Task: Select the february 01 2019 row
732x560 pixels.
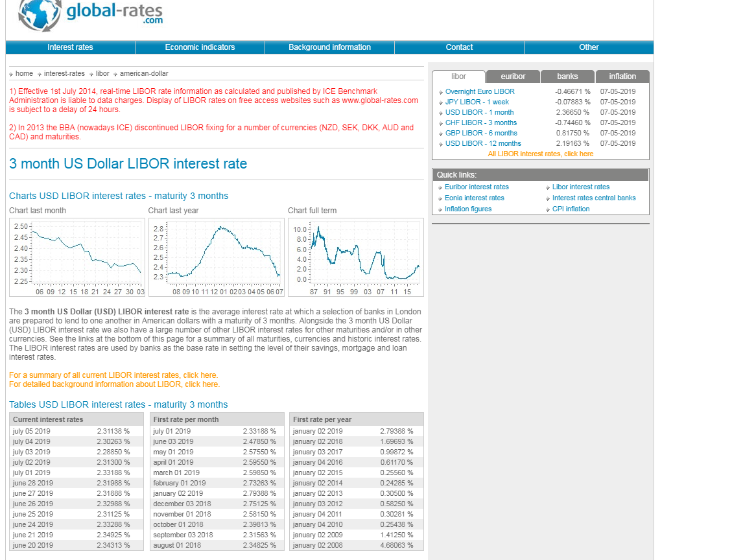Action: pyautogui.click(x=217, y=483)
